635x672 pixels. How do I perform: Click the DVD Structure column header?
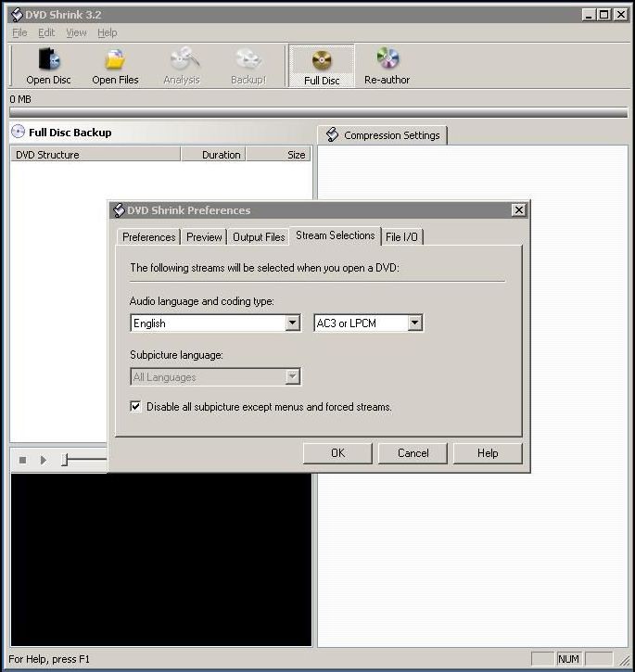pyautogui.click(x=95, y=154)
